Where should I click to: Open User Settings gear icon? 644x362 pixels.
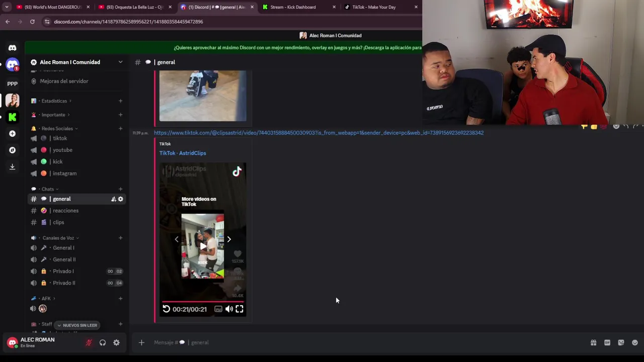pyautogui.click(x=116, y=342)
